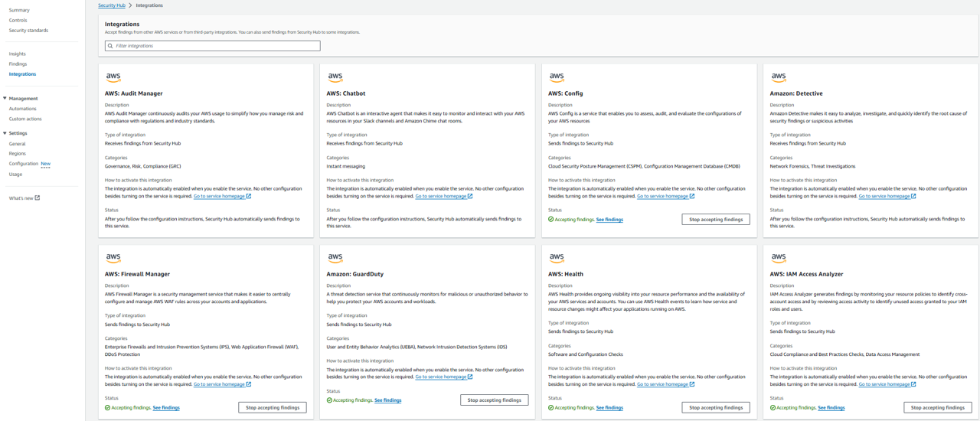
Task: See findings for AWS Config
Action: (x=609, y=220)
